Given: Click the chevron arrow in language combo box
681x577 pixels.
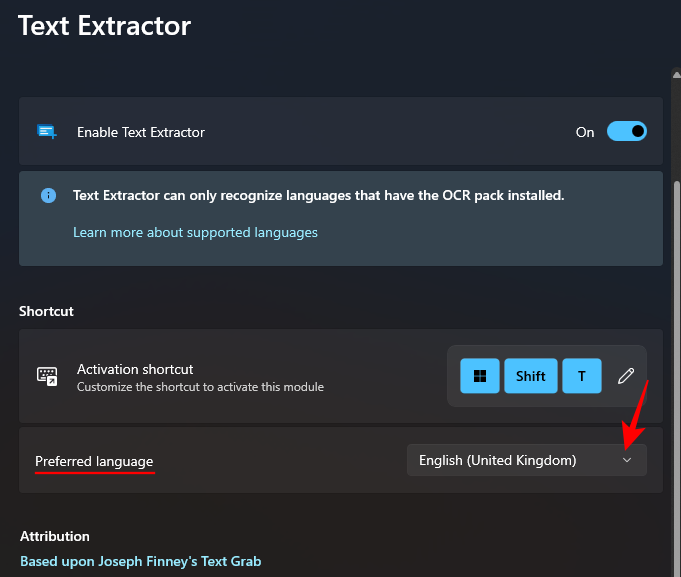Looking at the screenshot, I should tap(627, 460).
